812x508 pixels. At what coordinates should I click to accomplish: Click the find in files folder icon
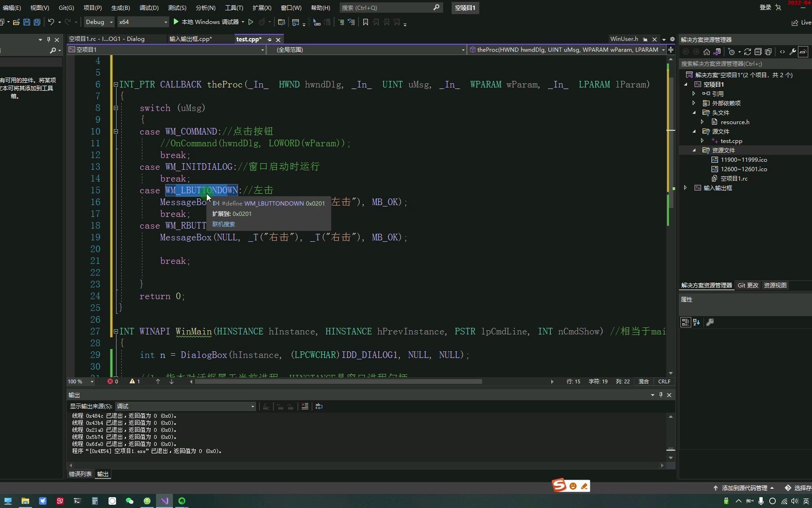click(x=281, y=22)
